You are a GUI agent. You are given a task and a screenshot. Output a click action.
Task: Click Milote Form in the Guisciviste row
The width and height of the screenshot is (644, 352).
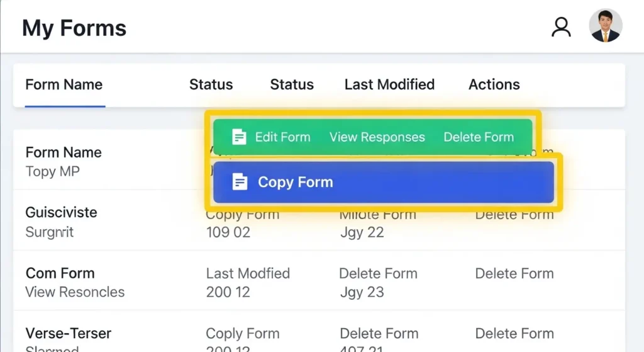(x=377, y=215)
